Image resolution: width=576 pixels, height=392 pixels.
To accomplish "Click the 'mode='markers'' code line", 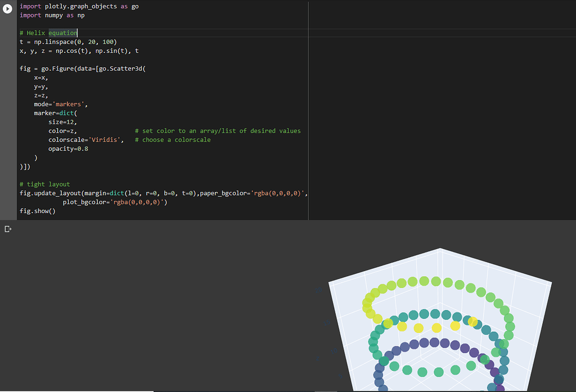I will [62, 104].
